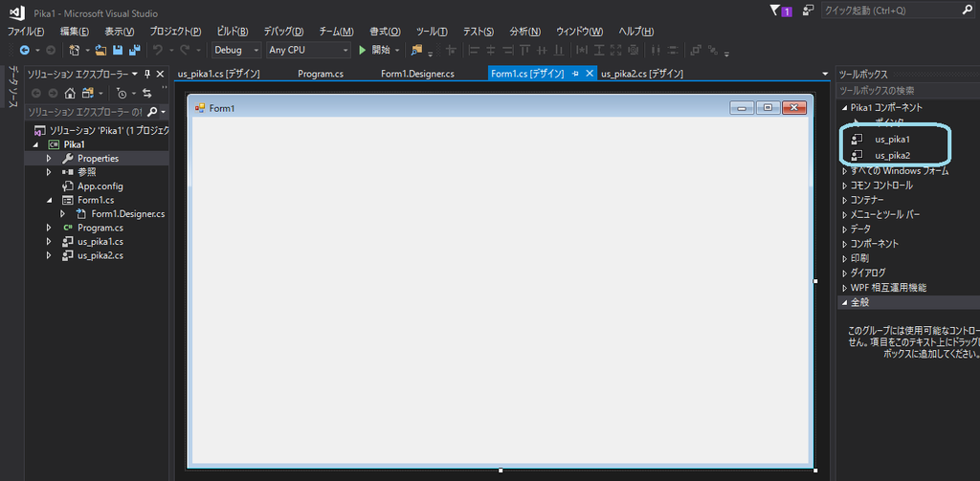Expand the Form1.Designer.cs node
980x481 pixels.
click(x=62, y=213)
